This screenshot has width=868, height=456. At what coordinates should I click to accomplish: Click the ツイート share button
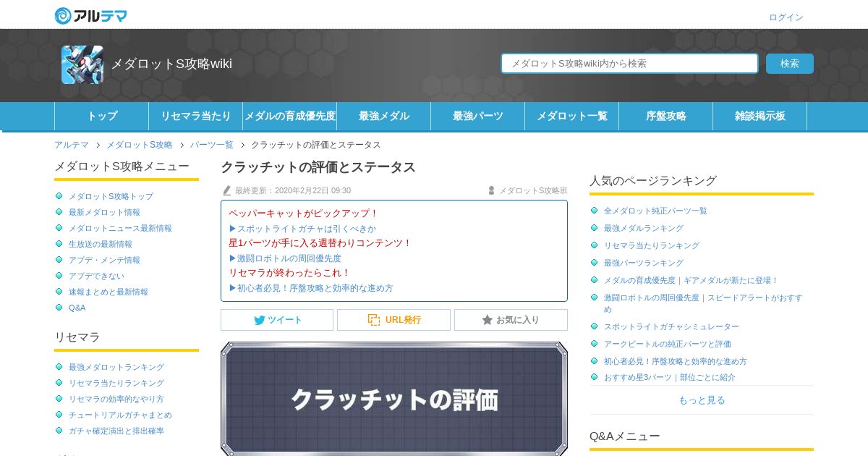click(x=277, y=320)
